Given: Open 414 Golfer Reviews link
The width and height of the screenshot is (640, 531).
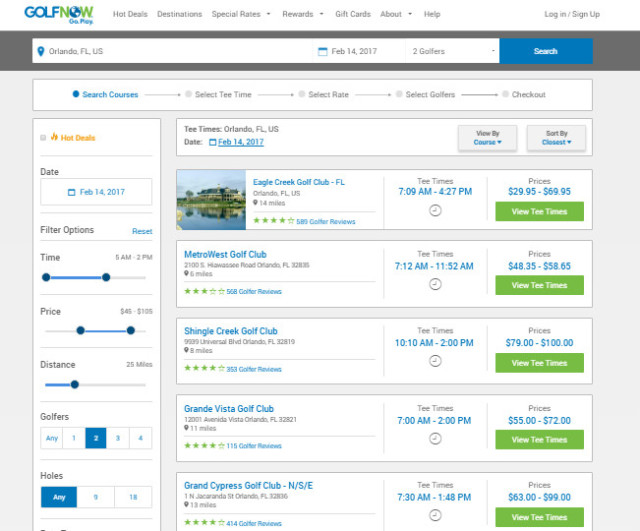Looking at the screenshot, I should click(254, 523).
